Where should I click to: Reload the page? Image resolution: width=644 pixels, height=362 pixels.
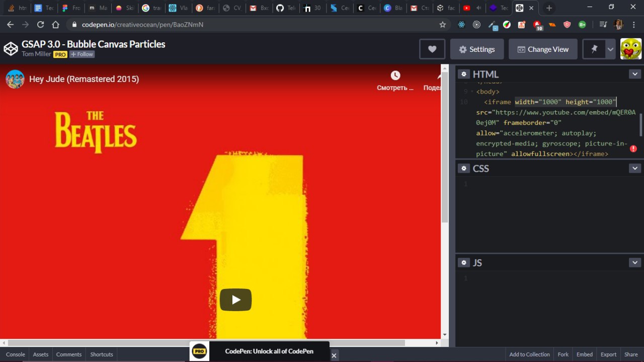[41, 24]
